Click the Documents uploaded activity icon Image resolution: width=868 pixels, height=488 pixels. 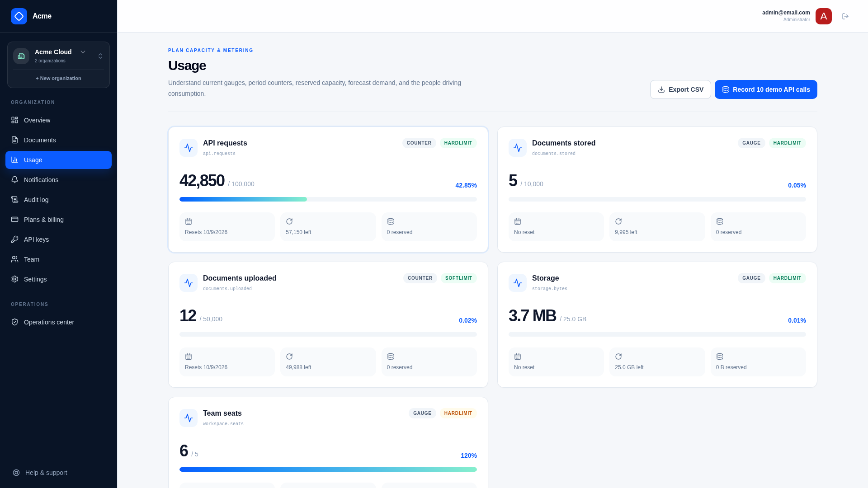[x=189, y=283]
